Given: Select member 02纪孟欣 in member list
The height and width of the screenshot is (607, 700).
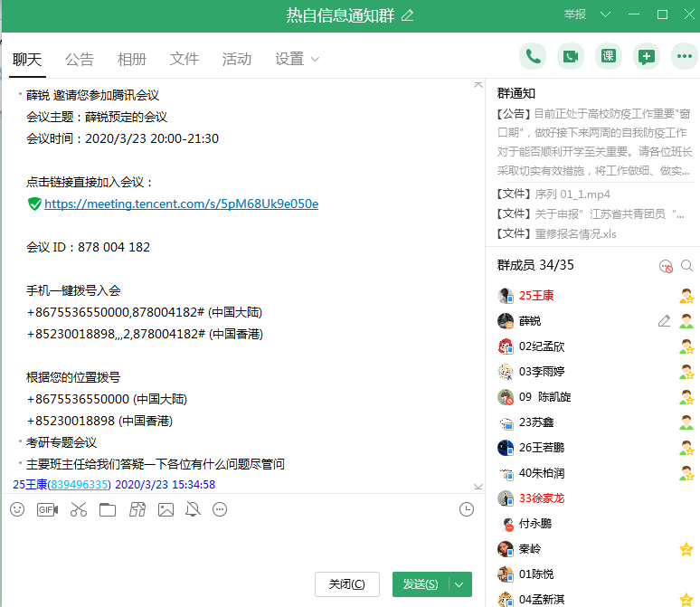Looking at the screenshot, I should click(x=542, y=346).
